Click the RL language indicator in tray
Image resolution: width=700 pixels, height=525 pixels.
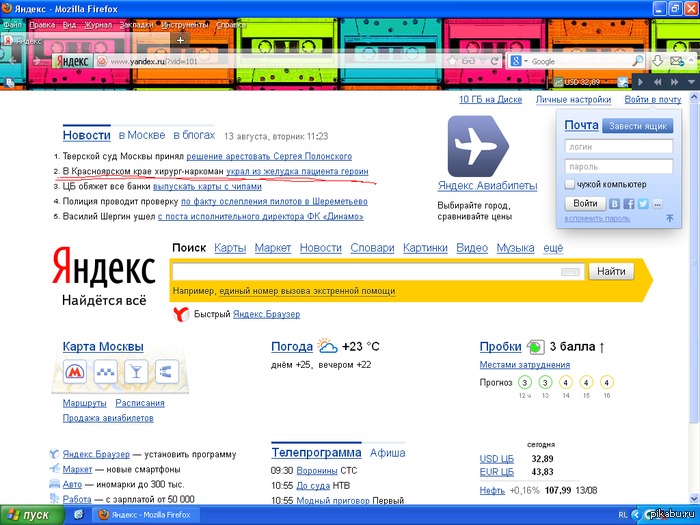(623, 515)
